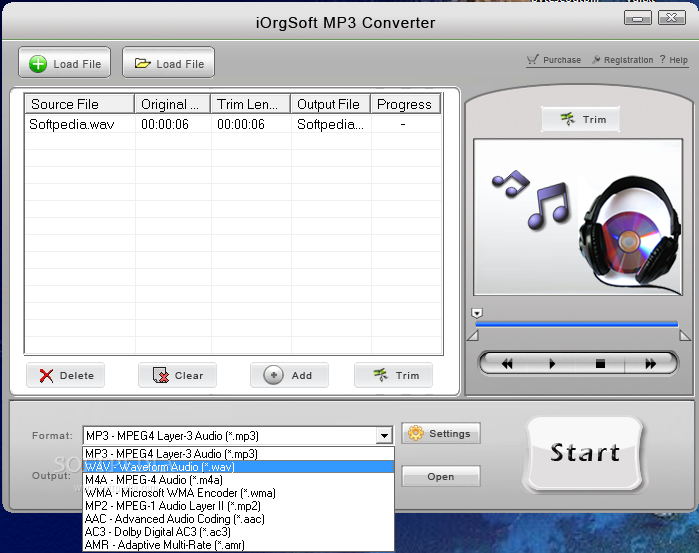The image size is (699, 553).
Task: Click the right trim end marker
Action: [x=685, y=335]
